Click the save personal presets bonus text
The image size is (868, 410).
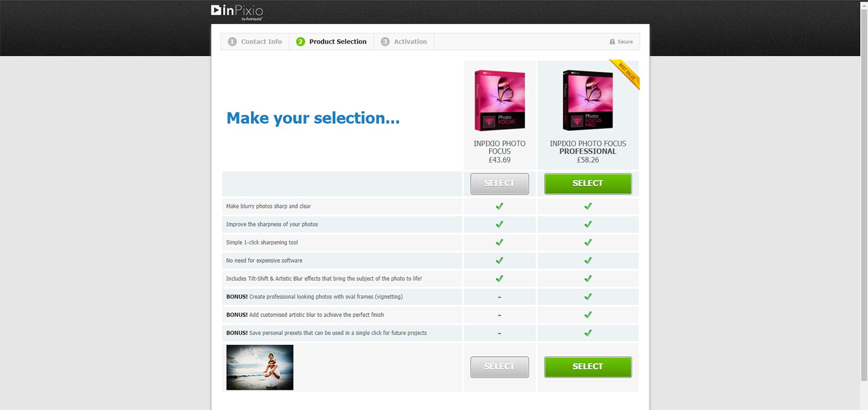coord(327,333)
